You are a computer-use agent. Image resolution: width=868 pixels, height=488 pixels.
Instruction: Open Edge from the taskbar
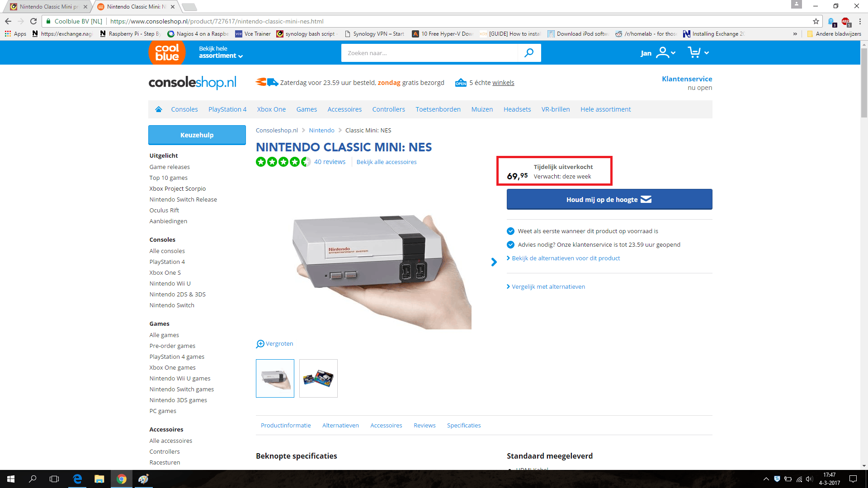(x=77, y=479)
